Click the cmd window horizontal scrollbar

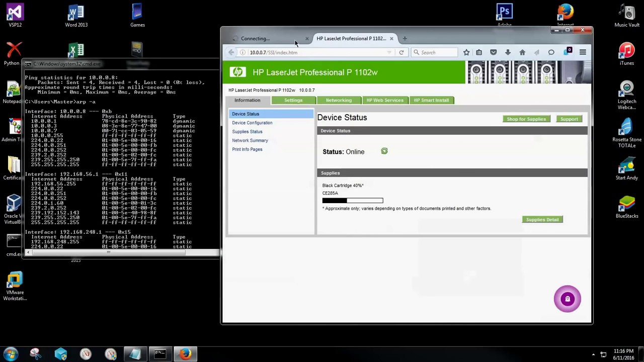coord(108,252)
